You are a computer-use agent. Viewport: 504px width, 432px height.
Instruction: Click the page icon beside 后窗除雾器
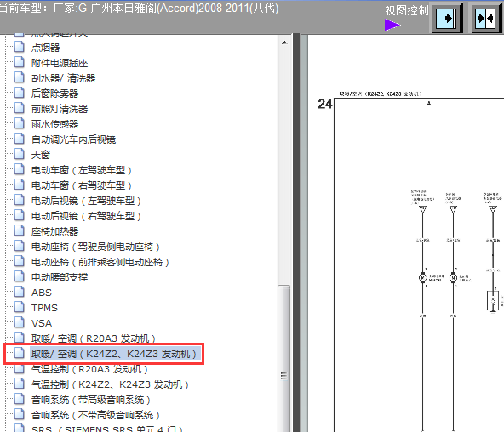click(20, 93)
